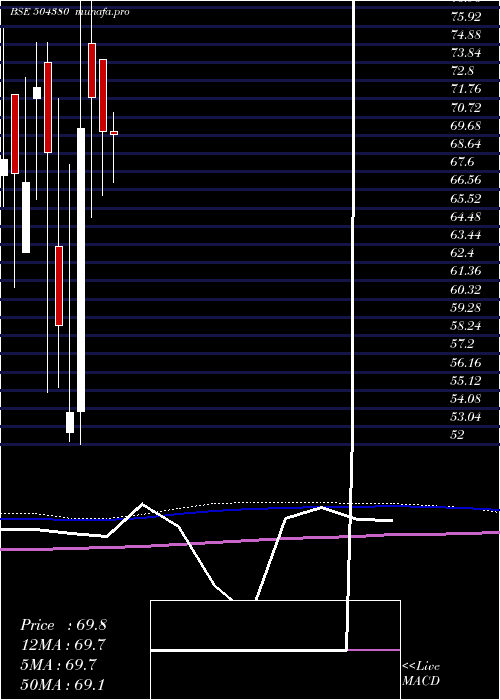Viewport: 500px width, 700px height.
Task: Click the blue moving average line
Action: click(x=250, y=510)
